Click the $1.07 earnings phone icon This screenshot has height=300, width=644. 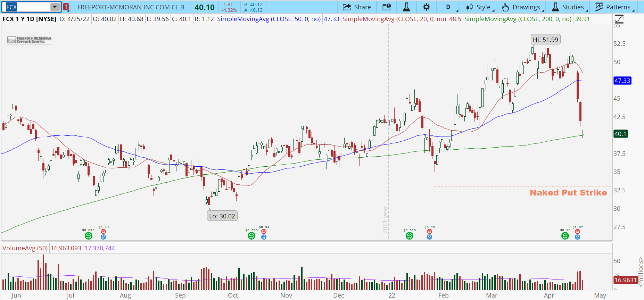(x=577, y=232)
